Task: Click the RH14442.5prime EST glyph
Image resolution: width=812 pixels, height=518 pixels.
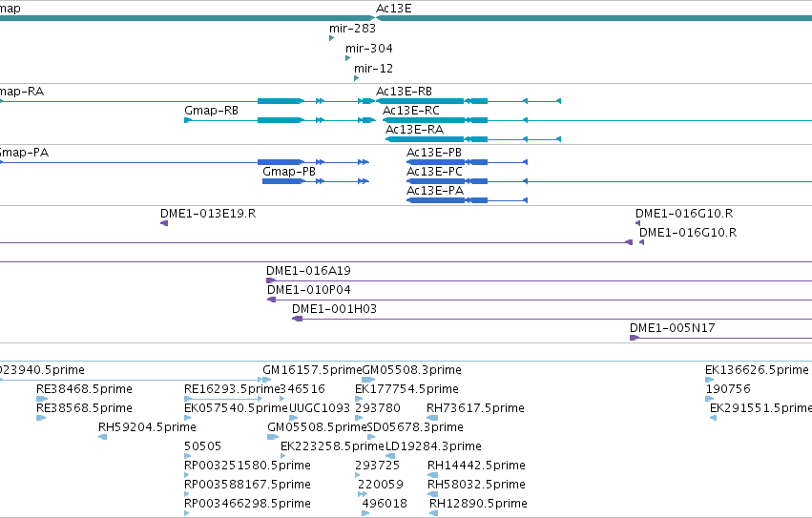Action: tap(433, 475)
